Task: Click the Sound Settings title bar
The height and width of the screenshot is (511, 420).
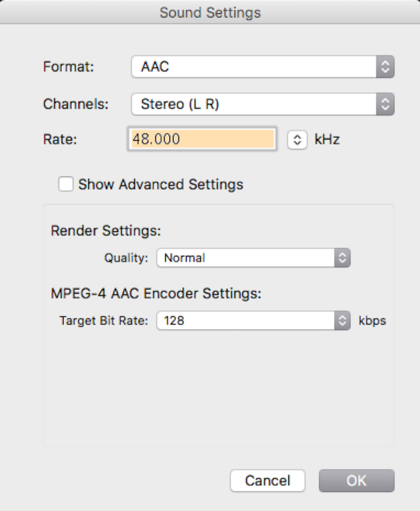Action: click(x=210, y=13)
